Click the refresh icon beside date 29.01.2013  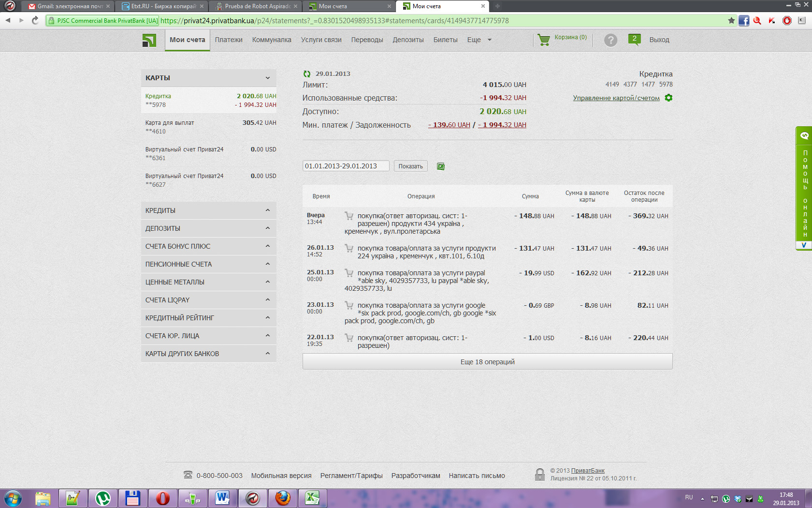[x=307, y=74]
